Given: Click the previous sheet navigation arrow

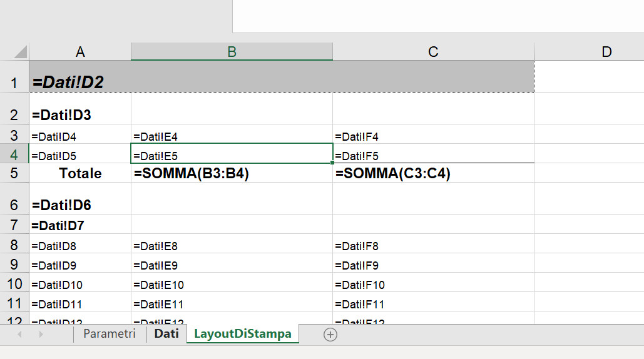Looking at the screenshot, I should pos(19,335).
